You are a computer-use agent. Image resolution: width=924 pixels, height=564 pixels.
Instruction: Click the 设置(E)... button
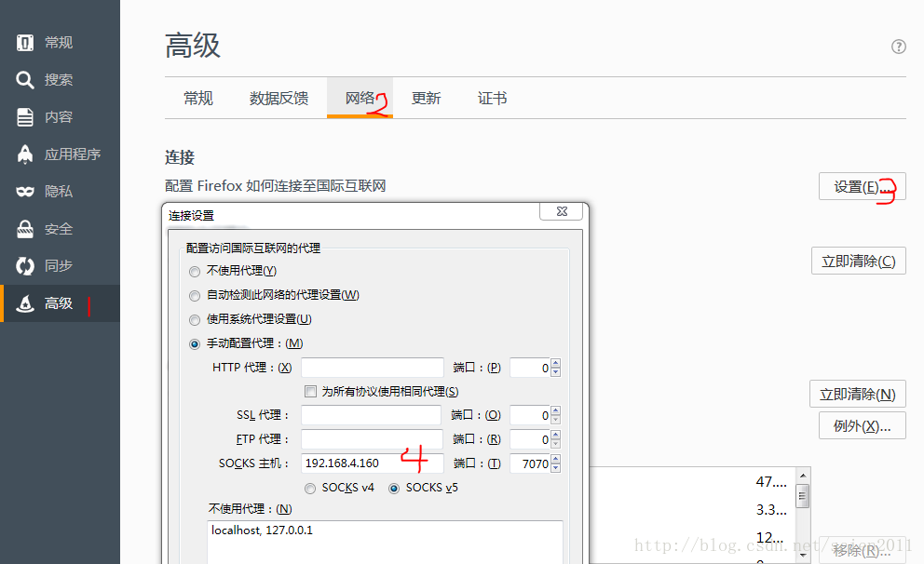(x=863, y=187)
